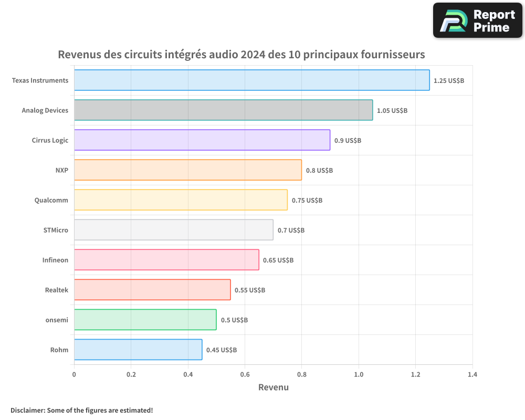Click the Texas Instruments revenue bar
525x420 pixels.
point(252,80)
